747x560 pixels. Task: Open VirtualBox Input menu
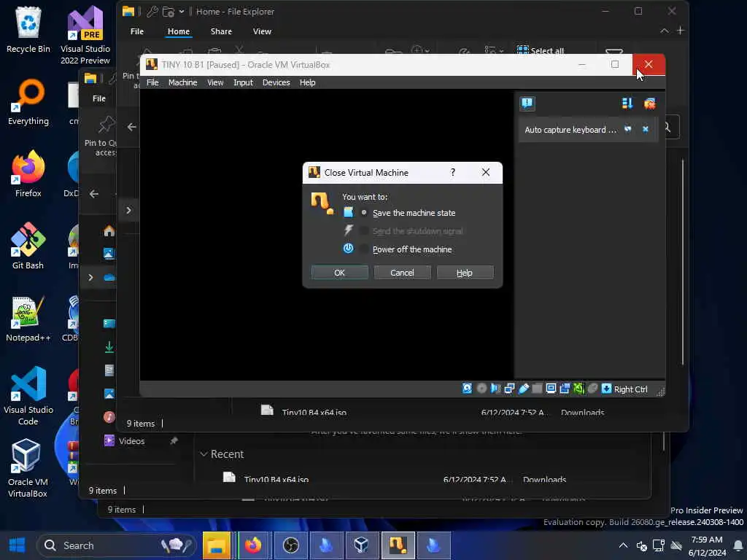coord(243,82)
